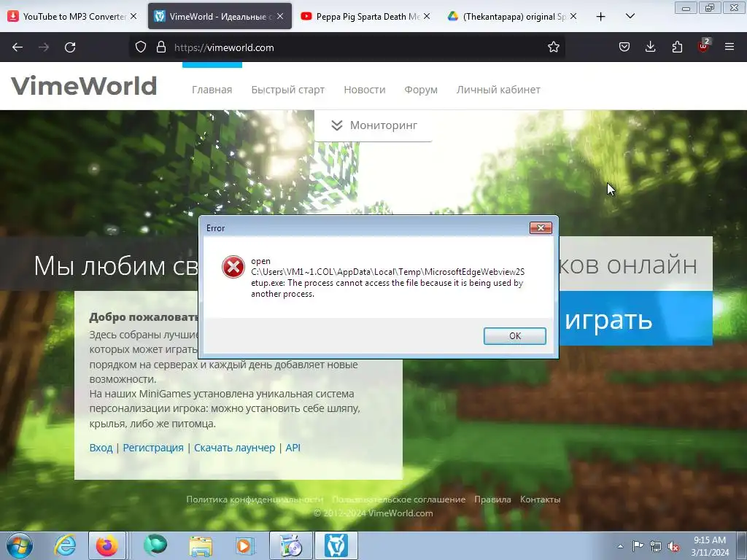Show hidden system tray icons
Screen dimensions: 747x560
tap(620, 546)
